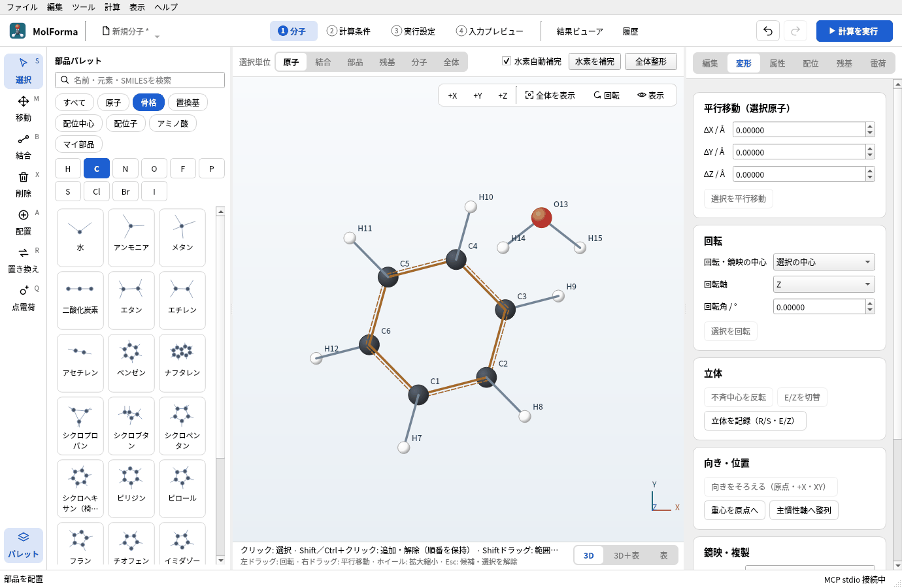Open the 計算 menu
The image size is (902, 588).
coord(112,7)
